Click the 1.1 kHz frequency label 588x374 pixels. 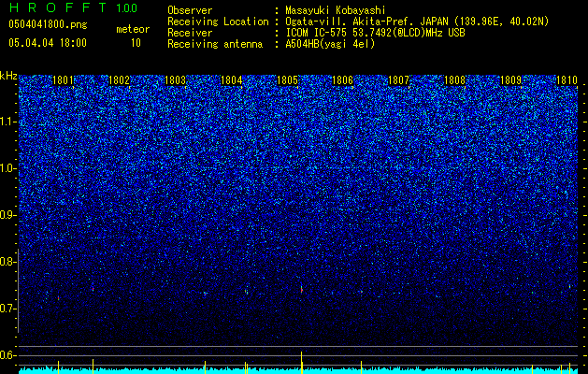[8, 122]
